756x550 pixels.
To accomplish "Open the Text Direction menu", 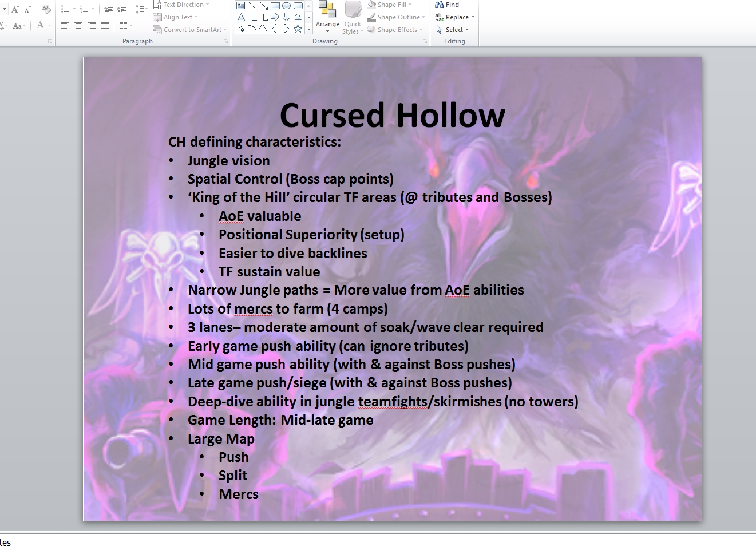I will [181, 5].
